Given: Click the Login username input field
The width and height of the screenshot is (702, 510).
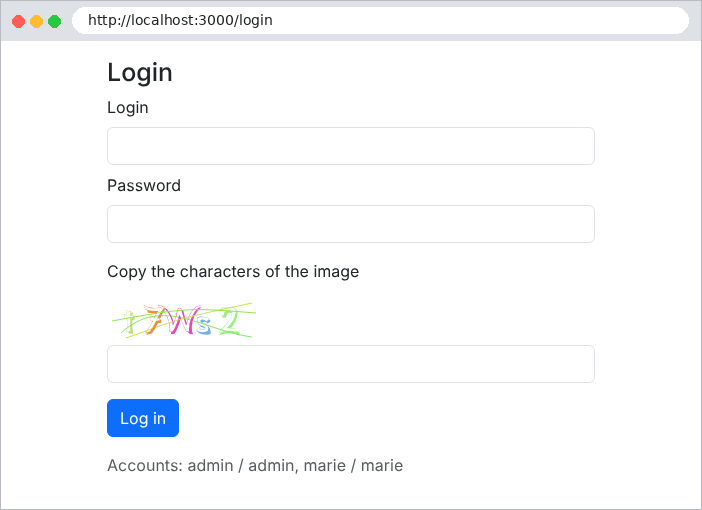Looking at the screenshot, I should click(x=351, y=146).
